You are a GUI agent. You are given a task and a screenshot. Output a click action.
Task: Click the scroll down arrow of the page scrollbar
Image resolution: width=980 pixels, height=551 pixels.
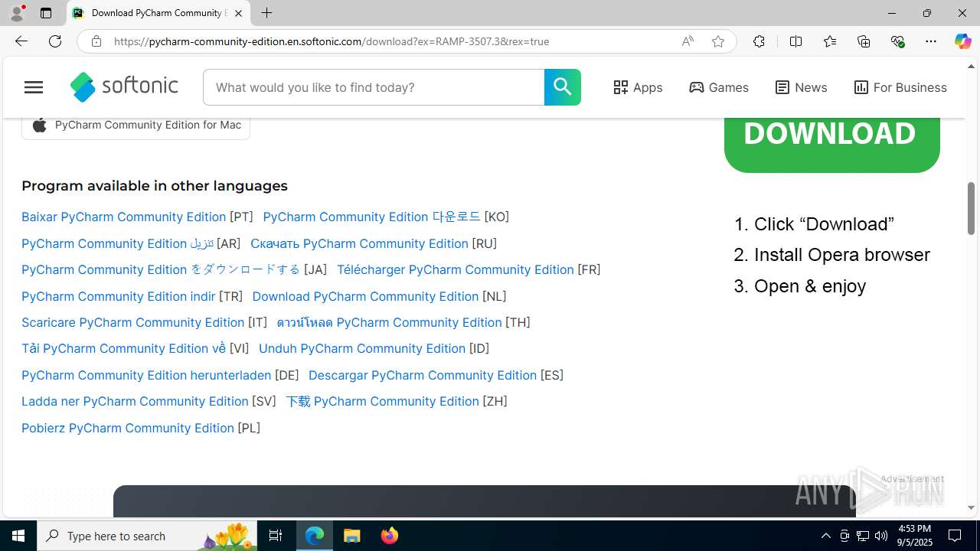tap(972, 508)
